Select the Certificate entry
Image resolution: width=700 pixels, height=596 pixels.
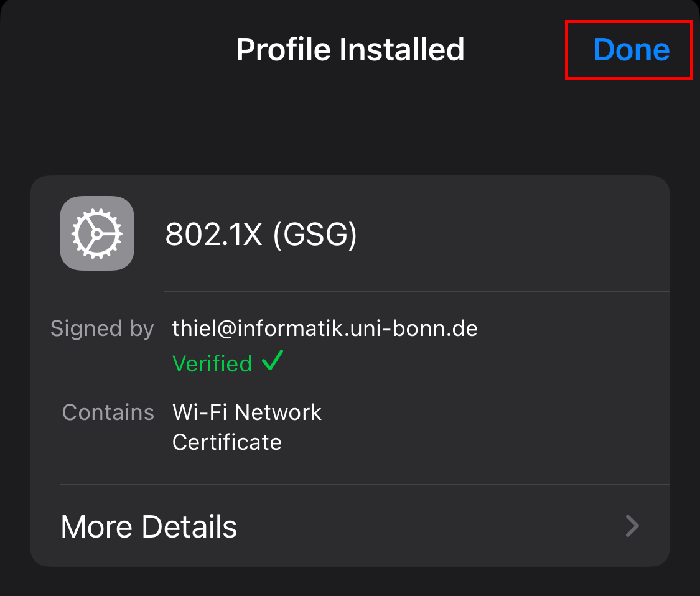tap(227, 442)
